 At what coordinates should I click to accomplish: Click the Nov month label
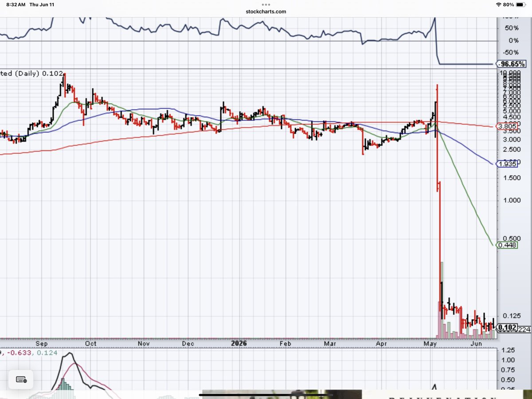coord(143,343)
